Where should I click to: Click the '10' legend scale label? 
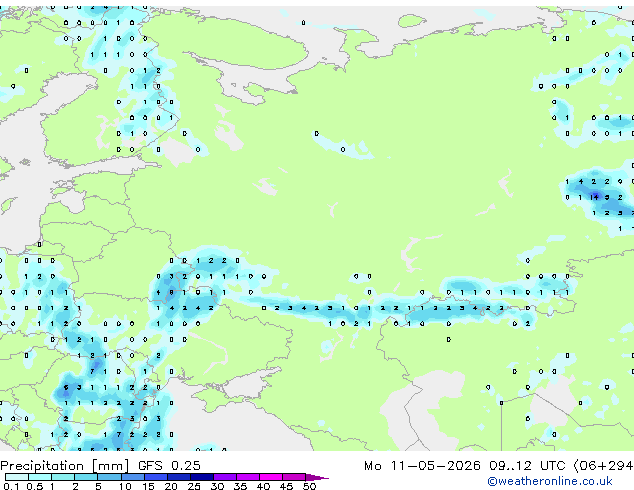tap(125, 486)
